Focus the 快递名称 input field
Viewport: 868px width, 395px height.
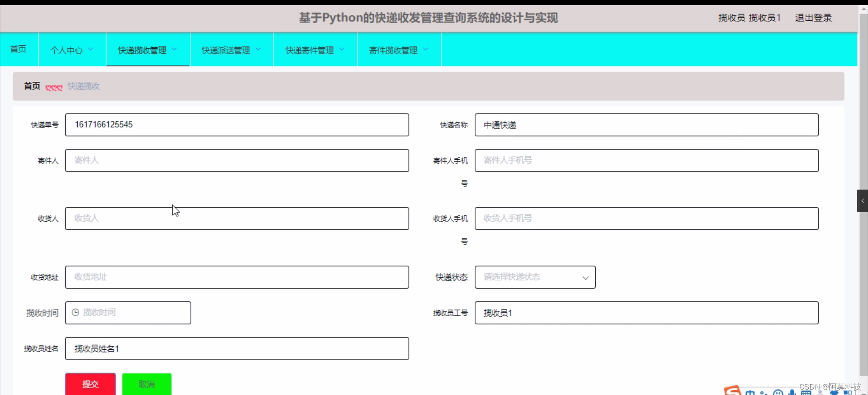pyautogui.click(x=646, y=125)
